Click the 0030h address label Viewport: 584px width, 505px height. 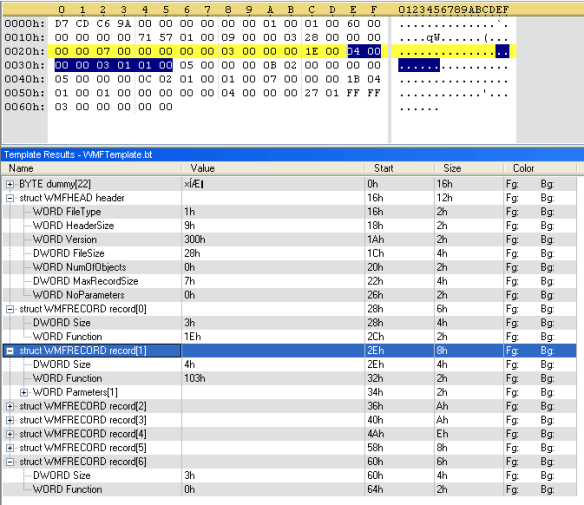tap(25, 66)
